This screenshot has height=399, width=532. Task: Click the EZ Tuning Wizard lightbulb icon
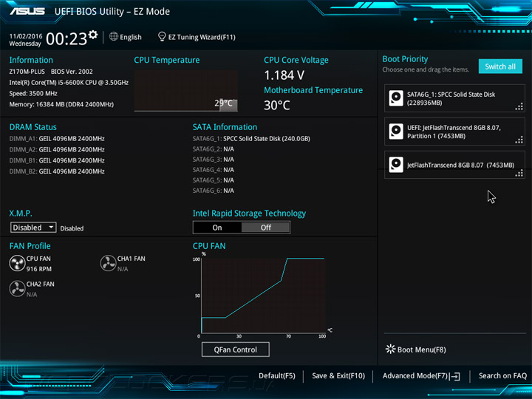pyautogui.click(x=162, y=36)
